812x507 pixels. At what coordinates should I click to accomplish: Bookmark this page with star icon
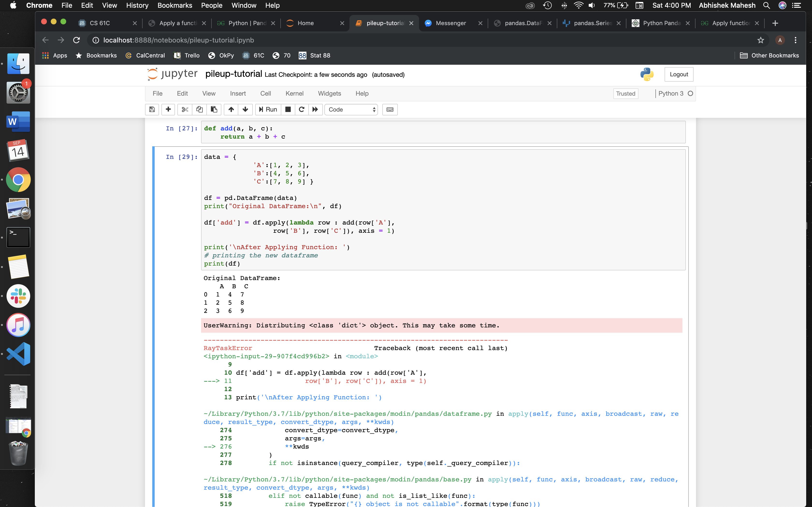tap(760, 40)
